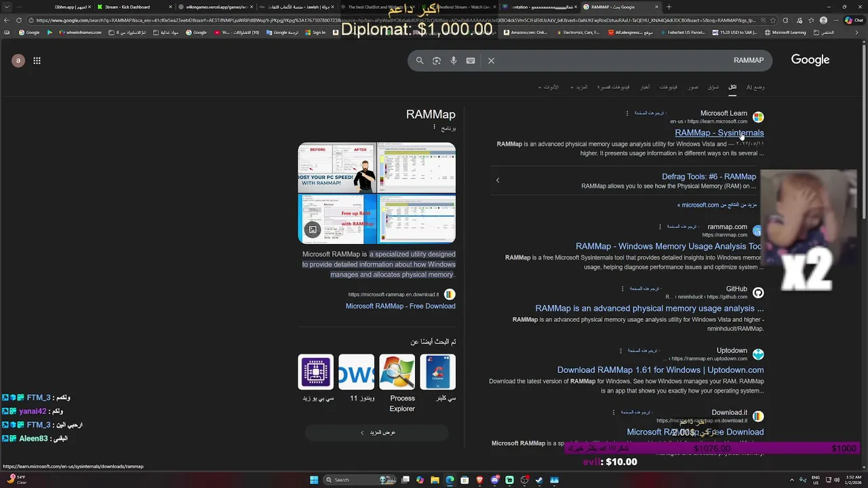Open Steam from the taskbar
The width and height of the screenshot is (868, 488).
pyautogui.click(x=539, y=480)
